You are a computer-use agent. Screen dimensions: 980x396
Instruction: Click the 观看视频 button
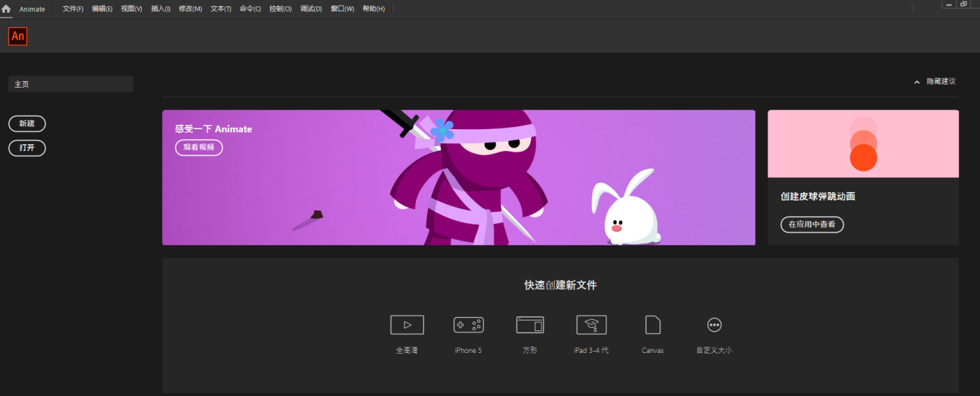199,148
